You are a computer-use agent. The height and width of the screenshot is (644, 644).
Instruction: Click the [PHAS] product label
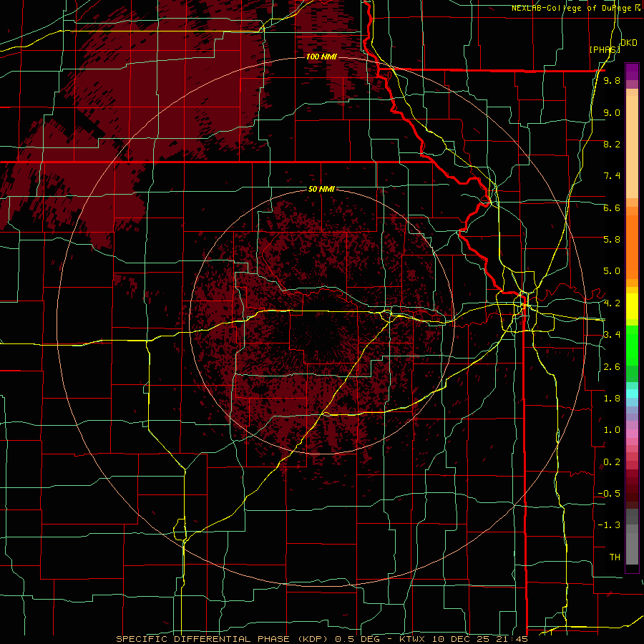click(x=605, y=49)
